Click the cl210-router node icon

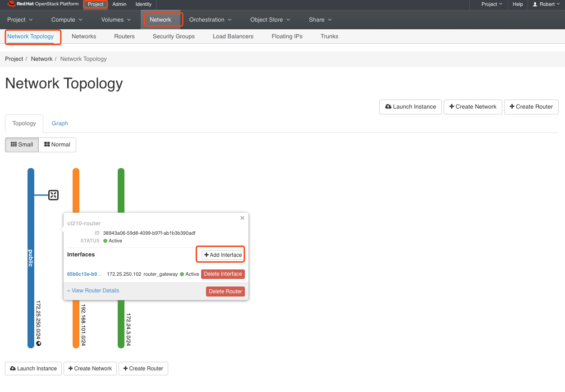coord(53,195)
